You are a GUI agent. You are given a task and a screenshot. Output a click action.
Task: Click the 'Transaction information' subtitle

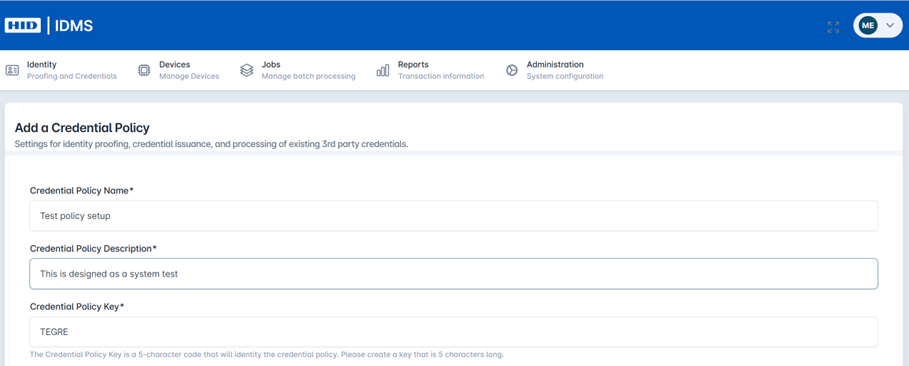click(x=441, y=77)
